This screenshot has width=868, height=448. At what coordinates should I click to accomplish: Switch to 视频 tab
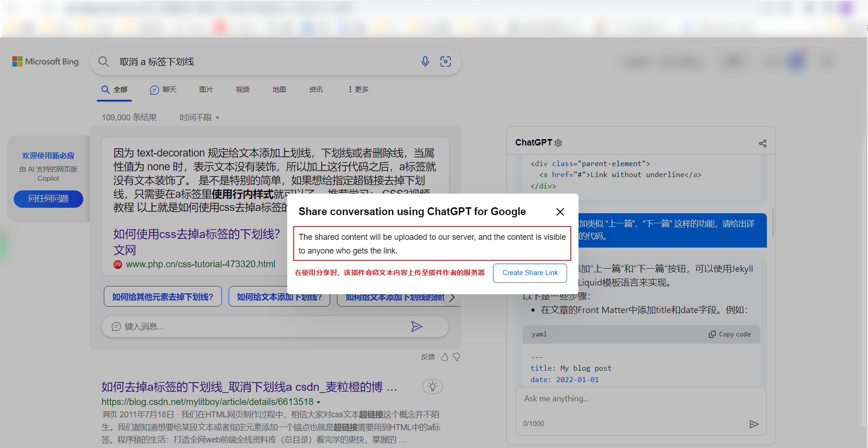(242, 90)
